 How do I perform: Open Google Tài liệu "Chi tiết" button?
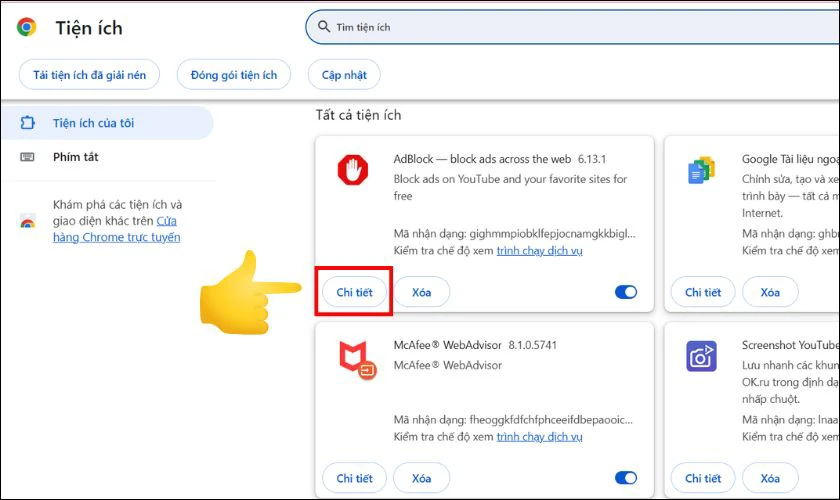coord(703,292)
